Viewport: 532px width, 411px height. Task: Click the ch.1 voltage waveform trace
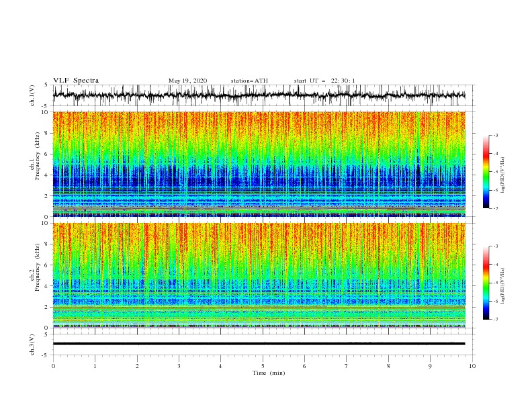pyautogui.click(x=259, y=95)
